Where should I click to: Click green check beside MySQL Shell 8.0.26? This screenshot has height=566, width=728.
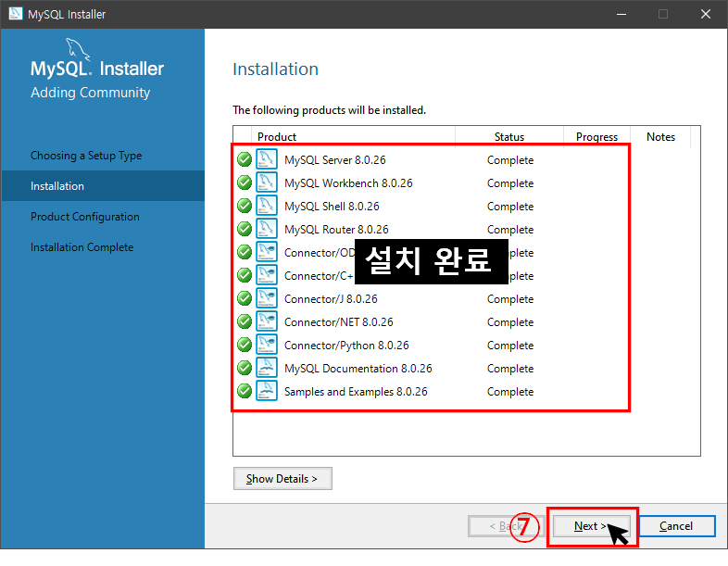[x=245, y=206]
